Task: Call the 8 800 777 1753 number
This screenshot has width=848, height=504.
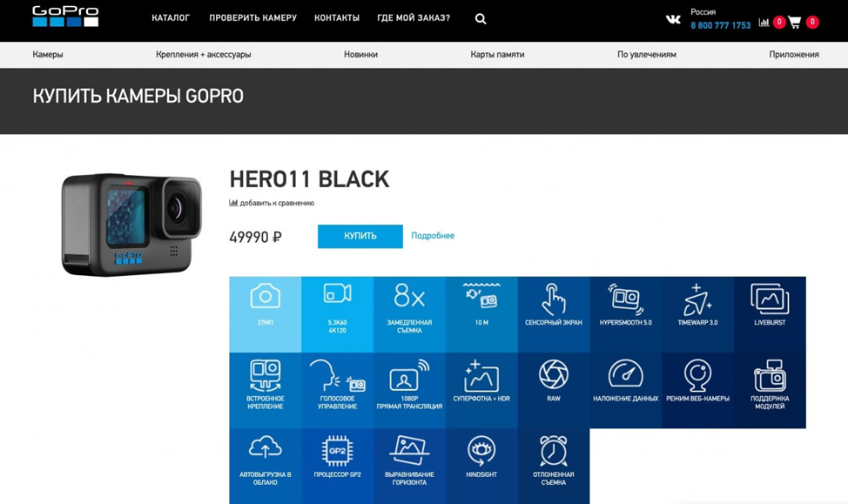Action: (x=720, y=25)
